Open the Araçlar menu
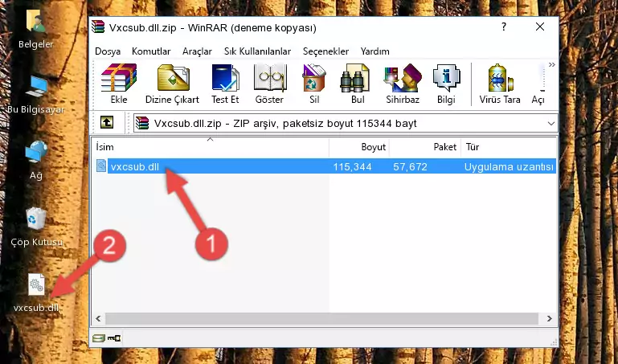 coord(197,51)
